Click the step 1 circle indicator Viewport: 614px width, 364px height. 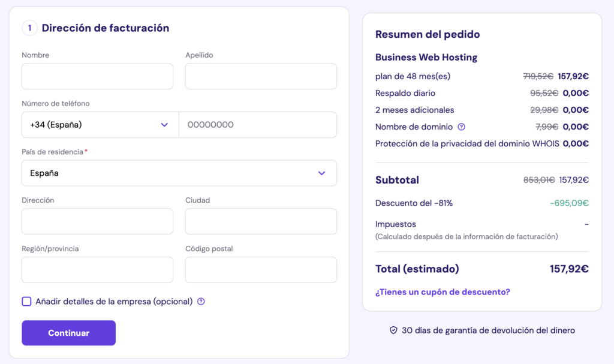pos(29,28)
